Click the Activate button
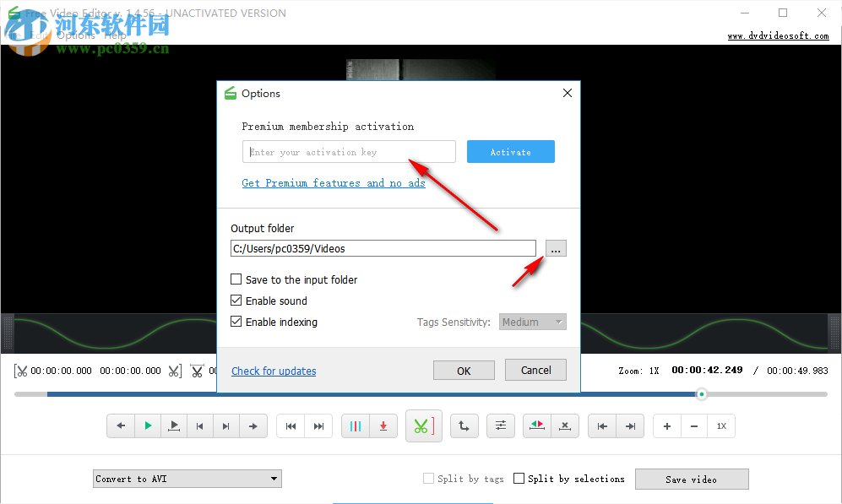Image resolution: width=842 pixels, height=504 pixels. click(x=510, y=151)
